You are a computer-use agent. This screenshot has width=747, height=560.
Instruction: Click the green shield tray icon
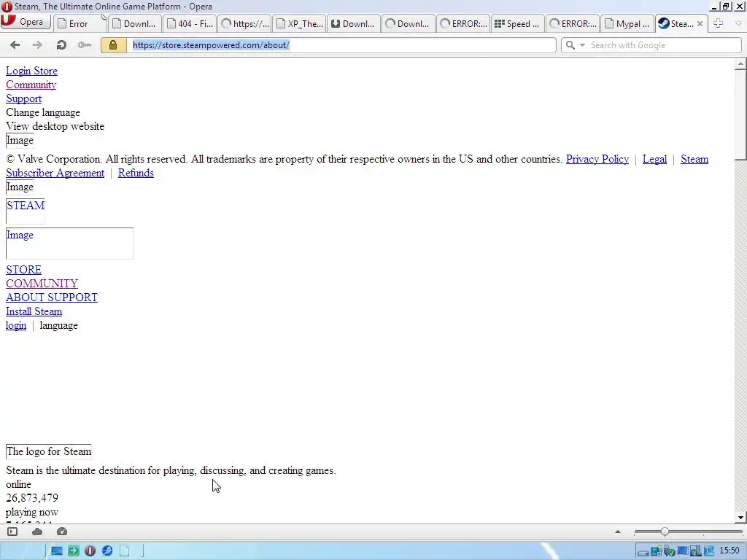(x=670, y=551)
